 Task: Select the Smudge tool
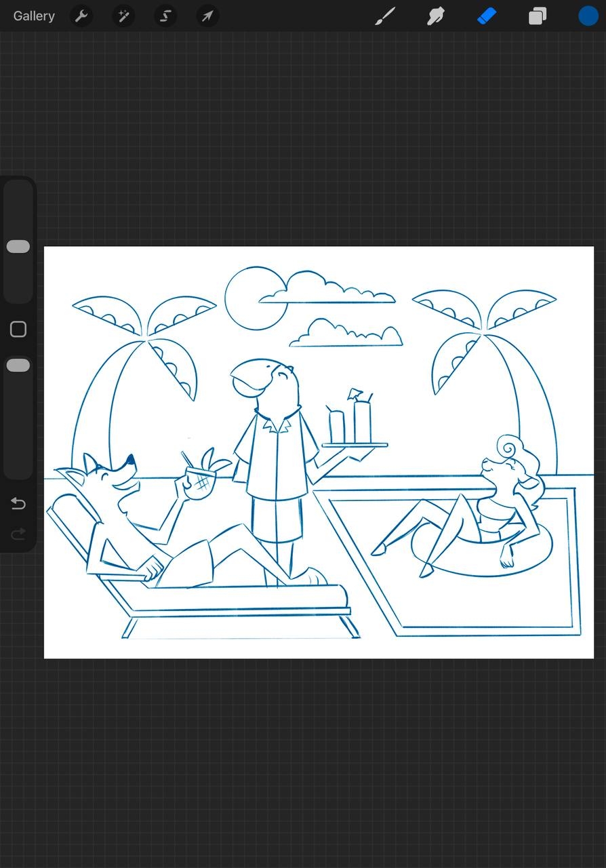click(x=435, y=16)
